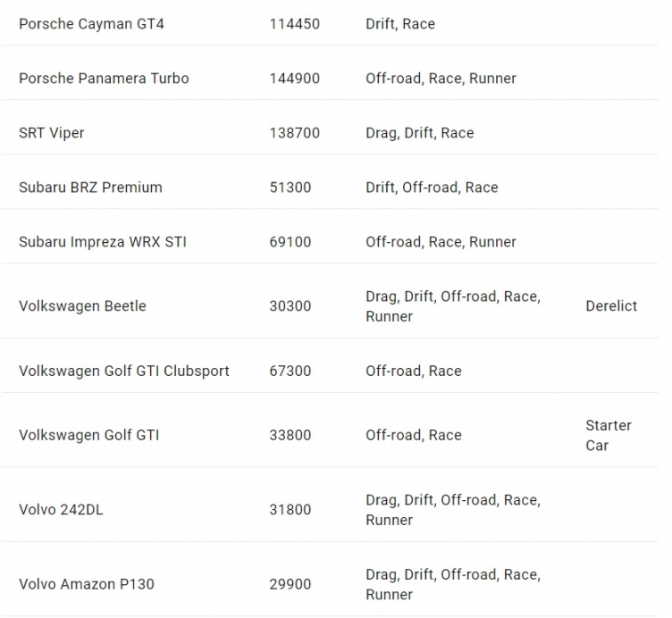The width and height of the screenshot is (672, 618).
Task: Click the Volvo Amazon P130 name
Action: click(x=86, y=584)
